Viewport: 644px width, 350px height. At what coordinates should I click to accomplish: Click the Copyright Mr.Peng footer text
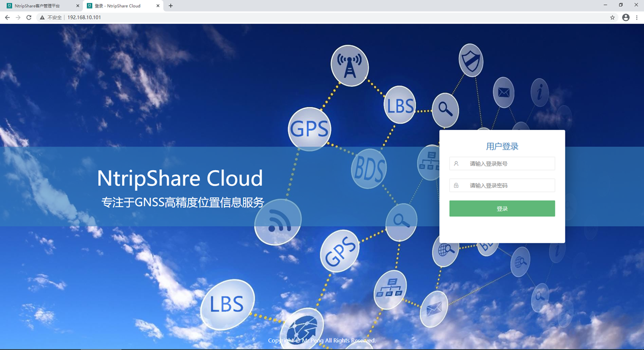click(x=322, y=340)
